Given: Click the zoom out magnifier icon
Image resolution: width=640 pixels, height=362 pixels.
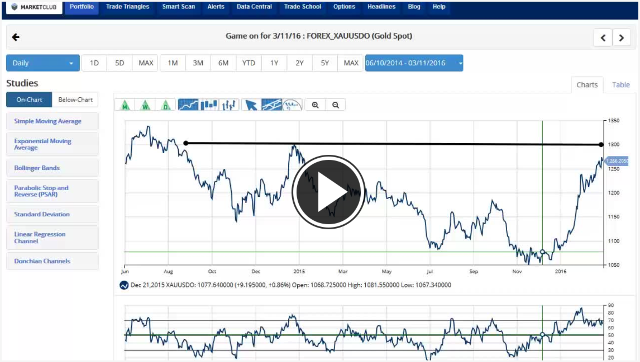Looking at the screenshot, I should pos(336,105).
